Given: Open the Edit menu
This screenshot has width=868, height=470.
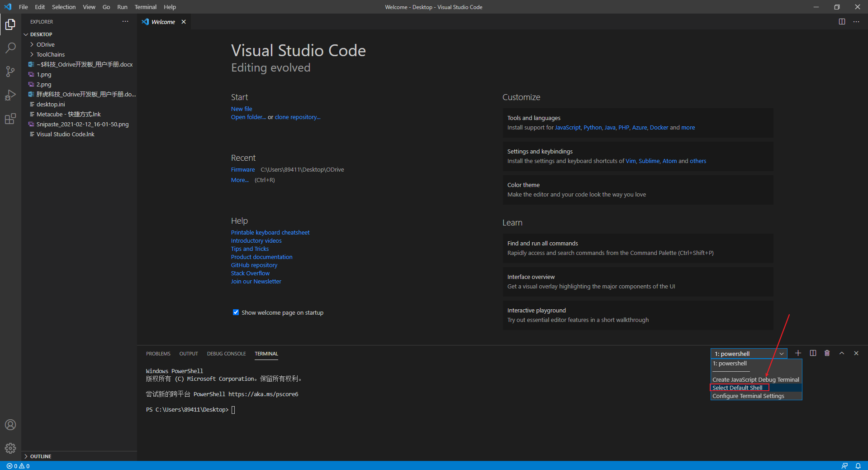Looking at the screenshot, I should (x=40, y=7).
